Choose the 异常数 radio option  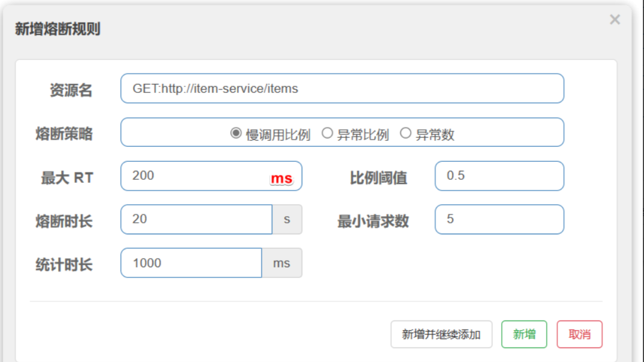[406, 134]
